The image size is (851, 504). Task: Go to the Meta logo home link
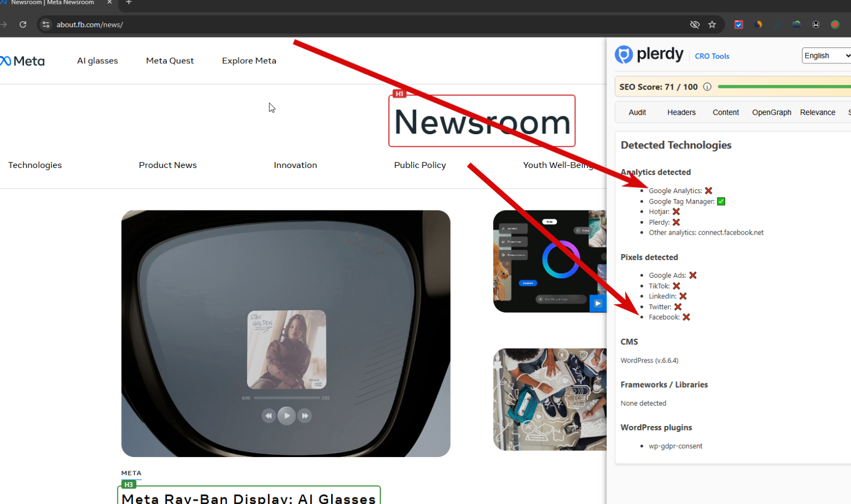click(x=22, y=61)
